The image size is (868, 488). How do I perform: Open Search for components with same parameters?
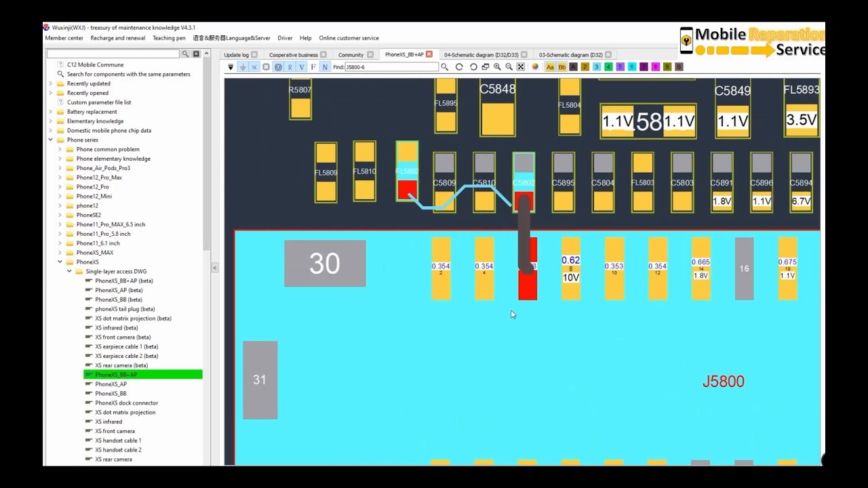(129, 75)
